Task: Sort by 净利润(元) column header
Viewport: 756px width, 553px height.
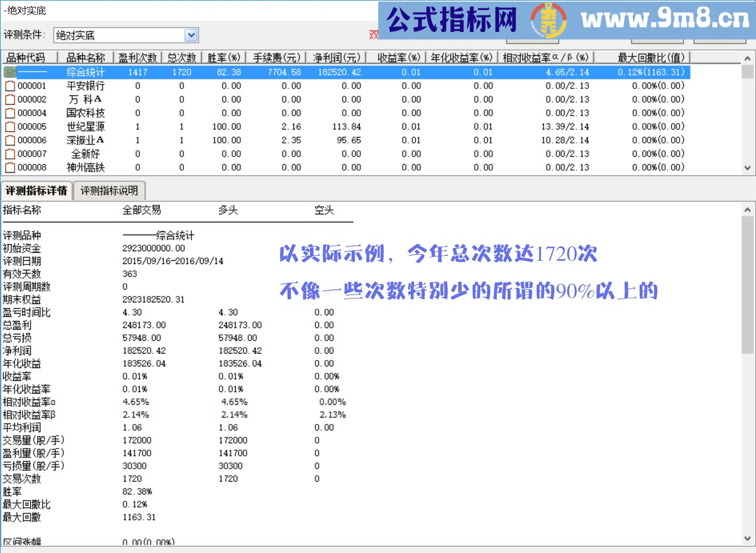Action: coord(336,58)
